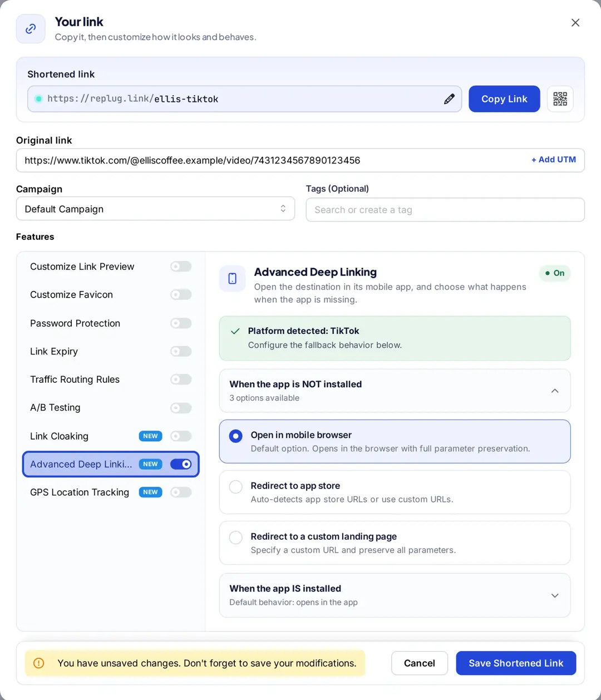Click the Platform detected: TikTok text
Viewport: 601px width, 700px height.
coord(304,331)
